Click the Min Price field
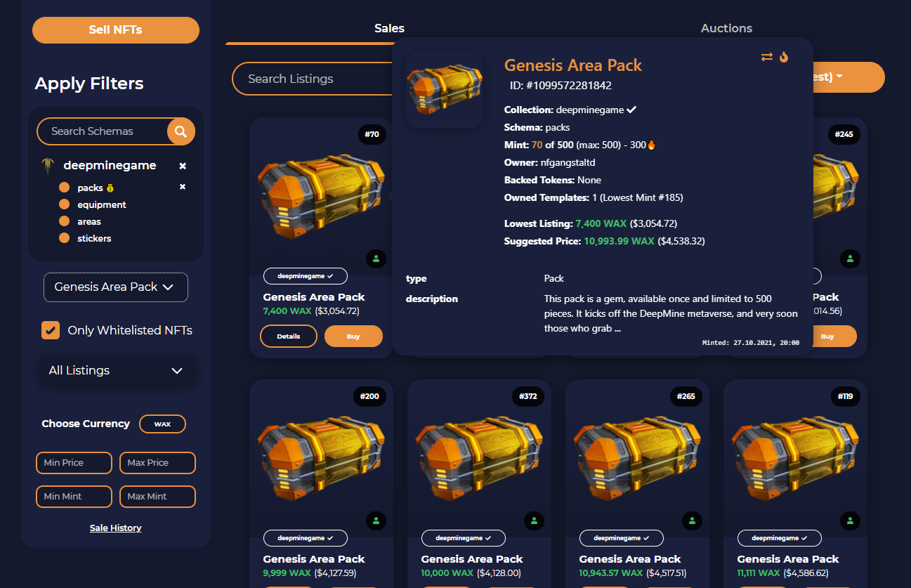Screen dimensions: 911x588 [74, 463]
